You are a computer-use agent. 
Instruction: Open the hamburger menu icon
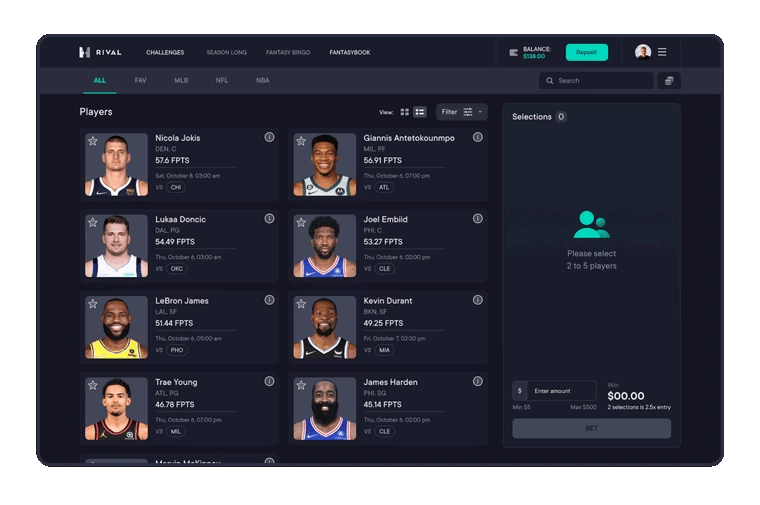[662, 52]
